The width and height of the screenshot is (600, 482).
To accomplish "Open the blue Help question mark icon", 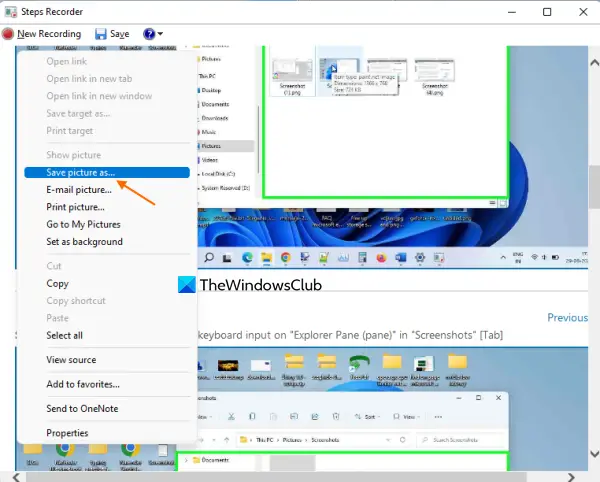I will point(149,34).
